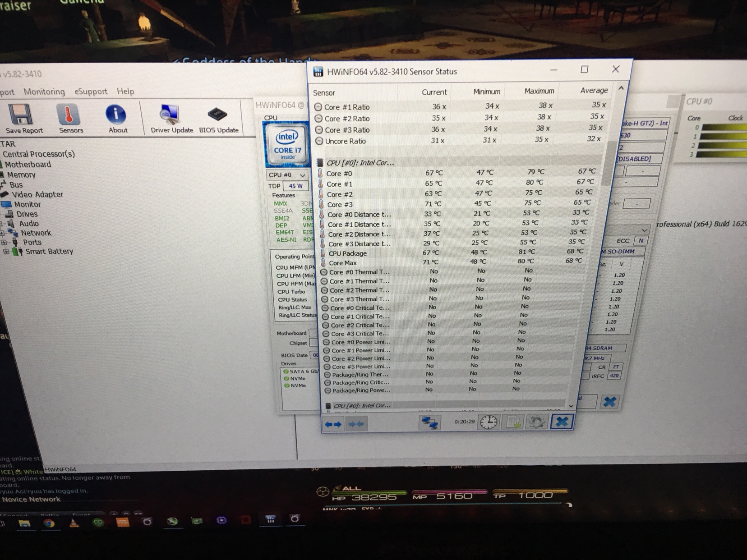The height and width of the screenshot is (560, 747).
Task: Click the Sensor column header
Action: tap(324, 93)
